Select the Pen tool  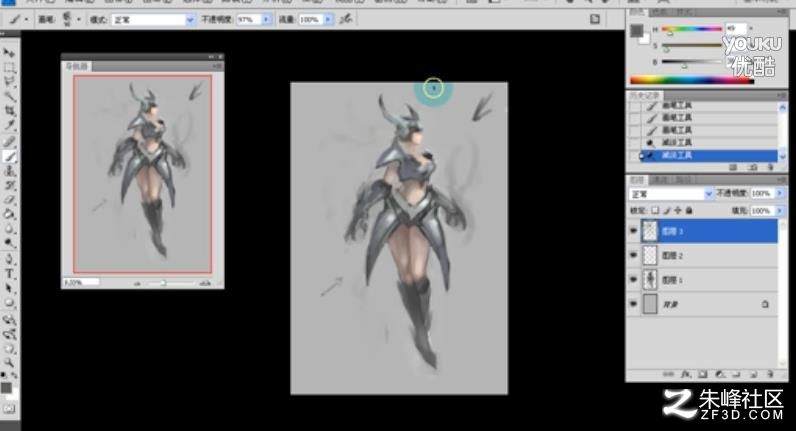point(9,260)
